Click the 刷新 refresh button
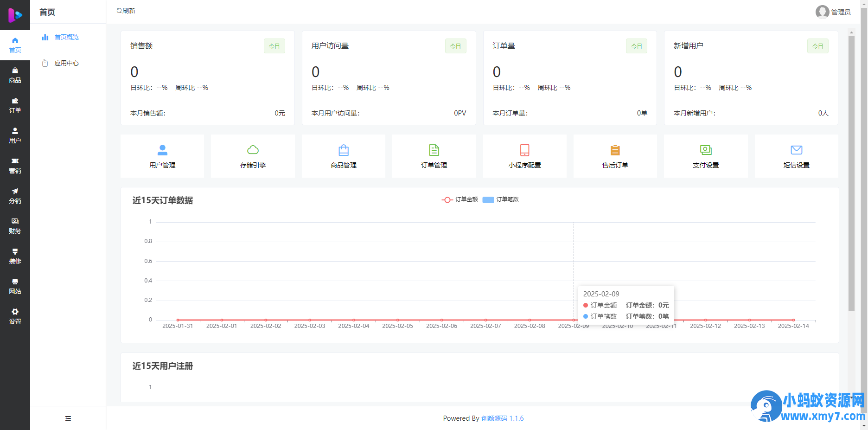This screenshot has width=868, height=430. (125, 10)
